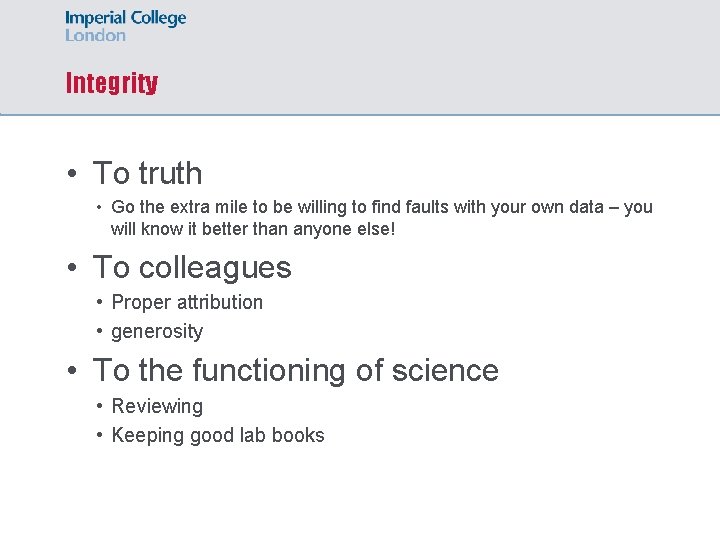Screen dimensions: 720x540
Task: Click the bullet before "To colleagues"
Action: (72, 267)
